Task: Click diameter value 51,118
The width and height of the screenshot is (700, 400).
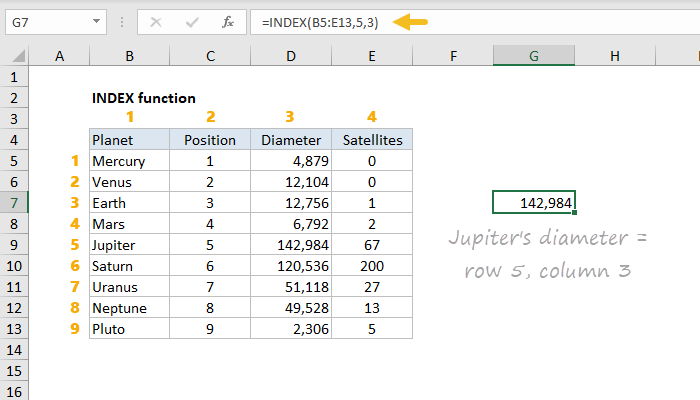Action: (291, 287)
